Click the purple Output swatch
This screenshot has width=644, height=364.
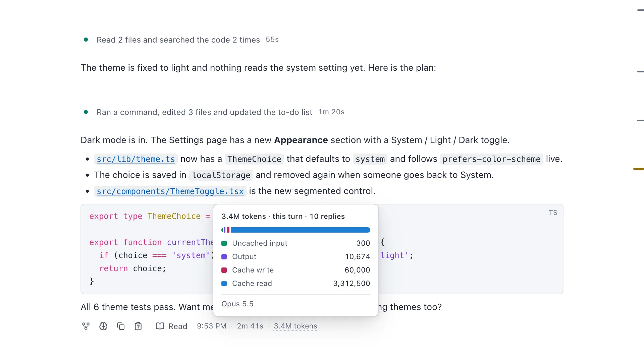224,257
